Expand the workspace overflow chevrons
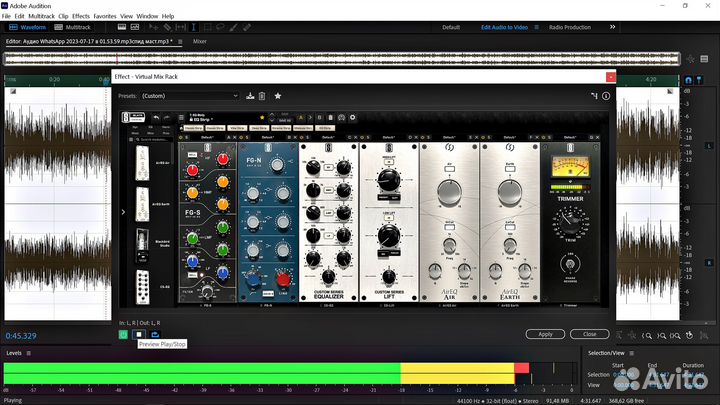Viewport: 720px width, 405px height. coord(612,27)
